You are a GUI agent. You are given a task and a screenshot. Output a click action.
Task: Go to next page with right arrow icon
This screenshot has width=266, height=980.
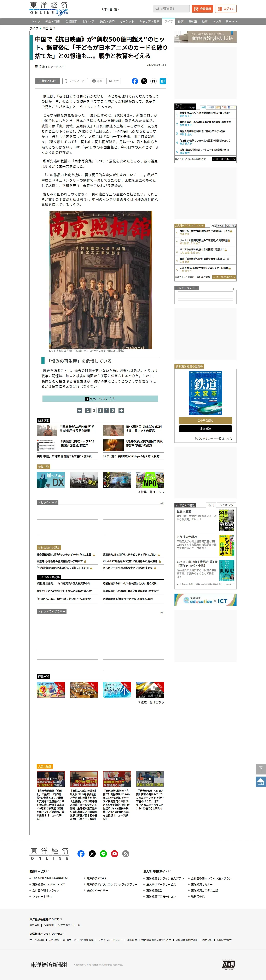click(x=121, y=410)
